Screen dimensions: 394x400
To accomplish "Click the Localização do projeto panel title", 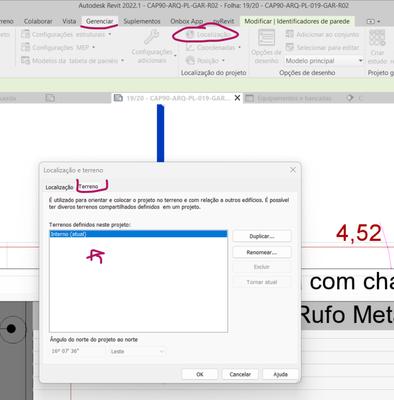I will 213,73.
